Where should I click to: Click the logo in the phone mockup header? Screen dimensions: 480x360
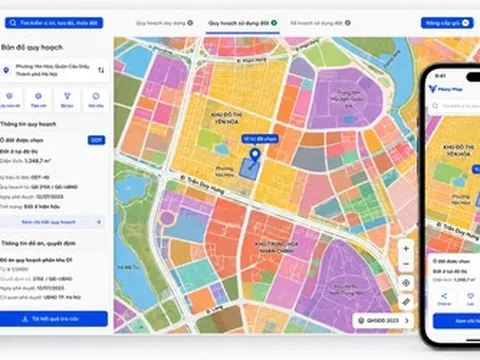[x=433, y=89]
